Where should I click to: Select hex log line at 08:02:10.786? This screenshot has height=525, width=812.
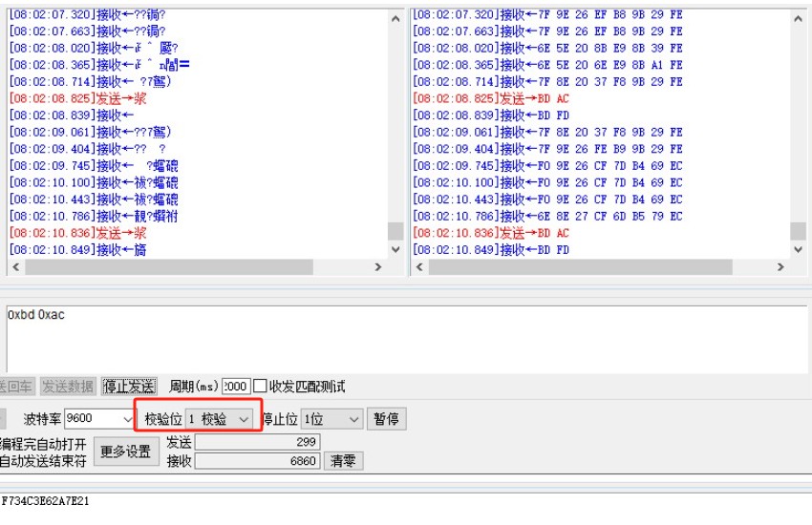coord(547,217)
